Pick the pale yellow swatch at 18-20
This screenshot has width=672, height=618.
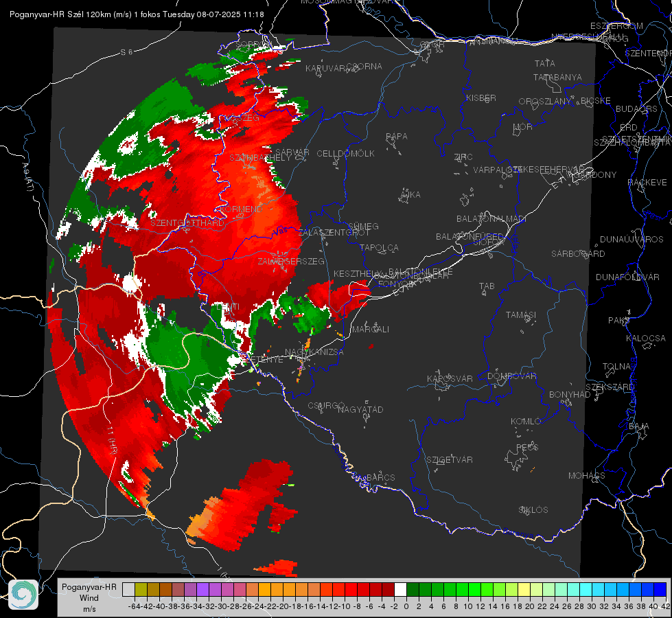click(524, 590)
